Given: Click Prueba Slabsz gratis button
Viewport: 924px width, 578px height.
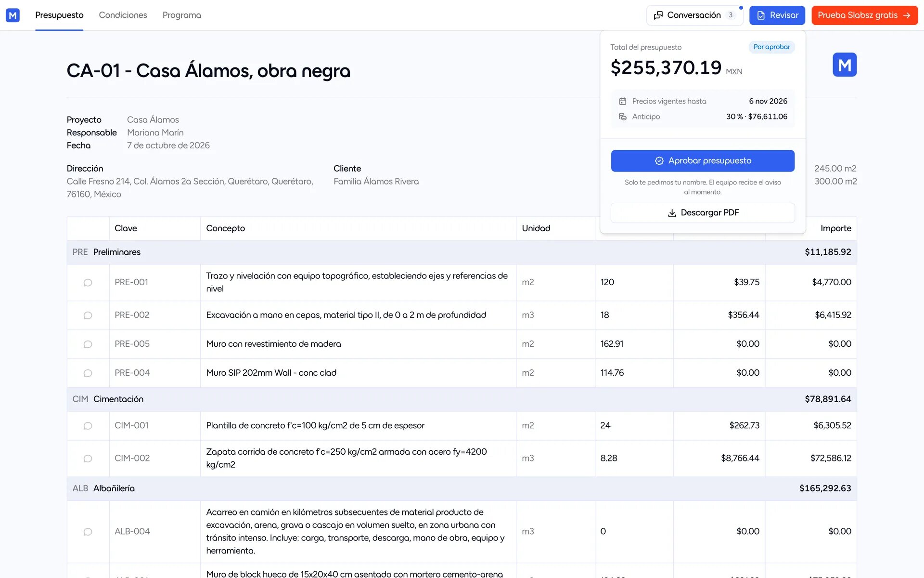Looking at the screenshot, I should click(865, 15).
